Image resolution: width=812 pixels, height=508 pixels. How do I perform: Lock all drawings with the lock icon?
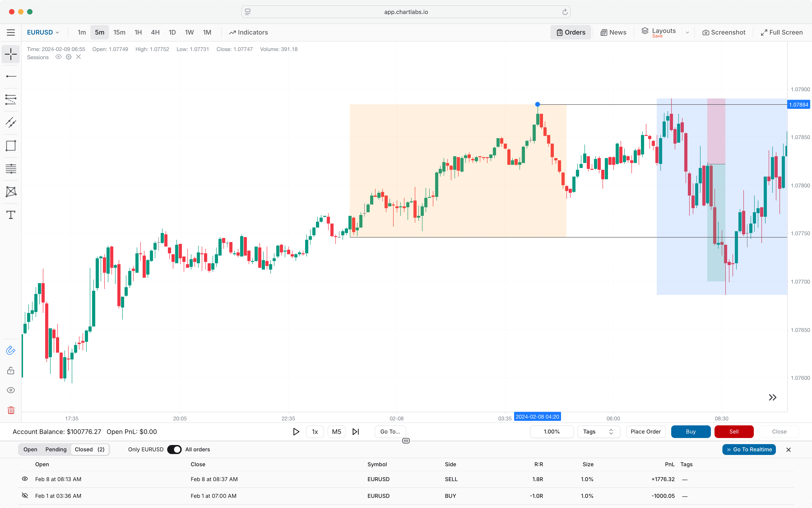(x=10, y=370)
